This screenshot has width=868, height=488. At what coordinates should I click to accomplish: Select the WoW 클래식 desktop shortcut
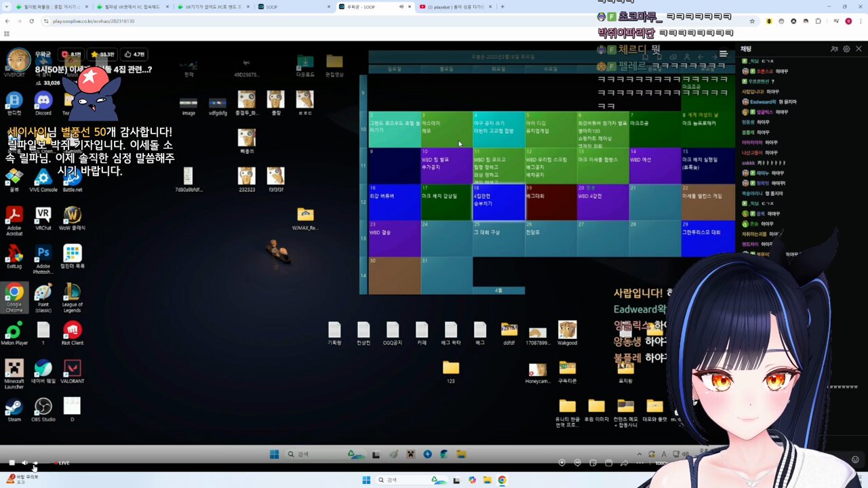coord(72,218)
